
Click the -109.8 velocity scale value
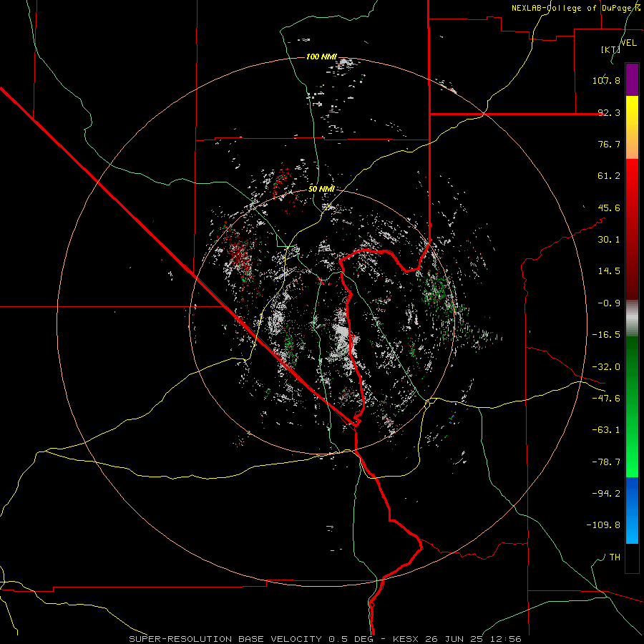pos(603,525)
